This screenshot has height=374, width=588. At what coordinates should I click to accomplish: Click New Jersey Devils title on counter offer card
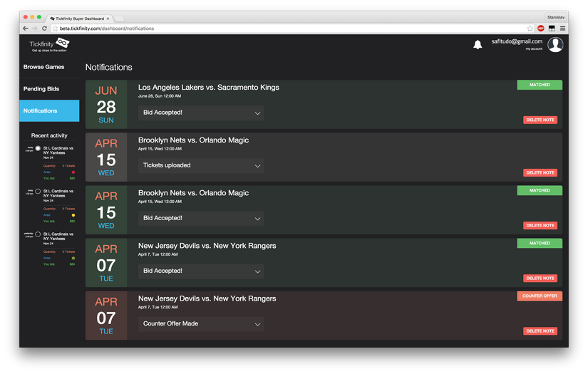coord(207,298)
